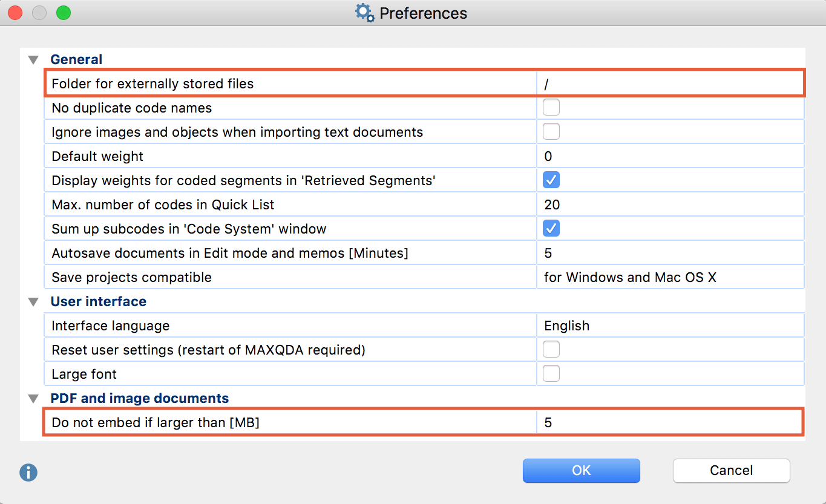Close Preferences with red window button
The image size is (826, 504).
pyautogui.click(x=16, y=13)
